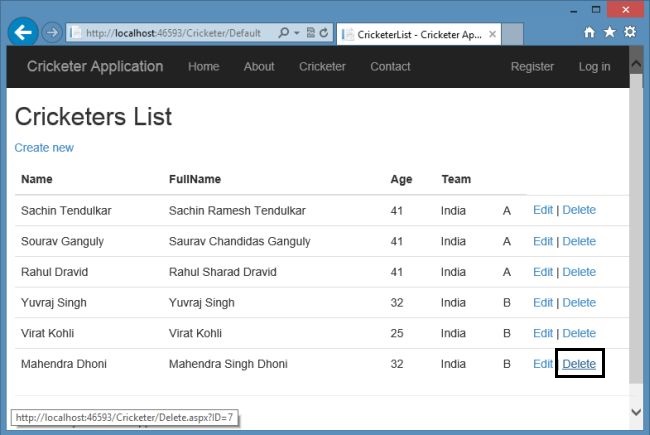Click the scrollbar down arrow

point(636,412)
